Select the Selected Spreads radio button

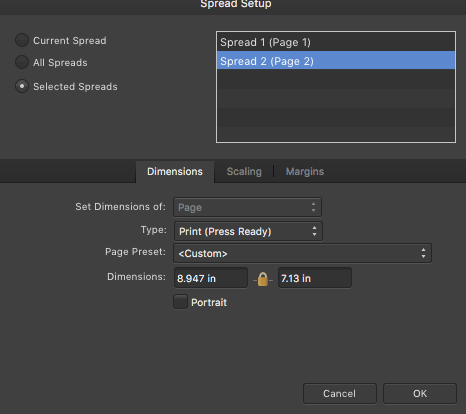pos(22,86)
